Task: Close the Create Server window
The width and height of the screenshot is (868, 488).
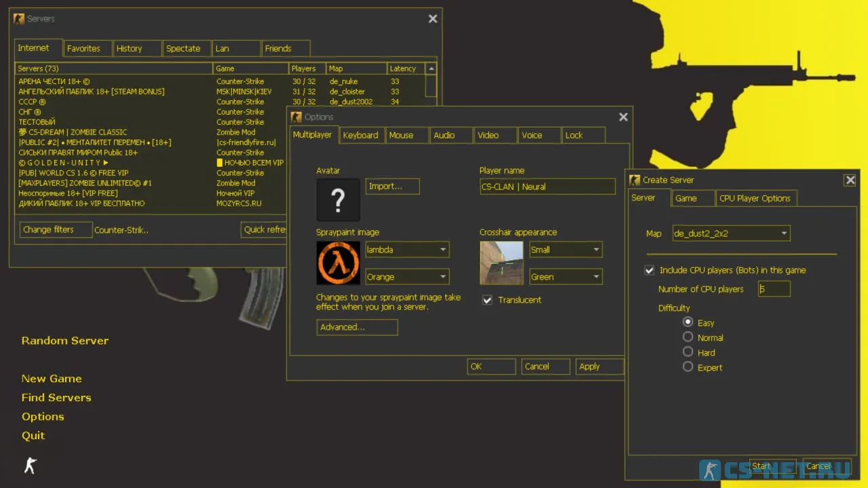Action: point(850,180)
